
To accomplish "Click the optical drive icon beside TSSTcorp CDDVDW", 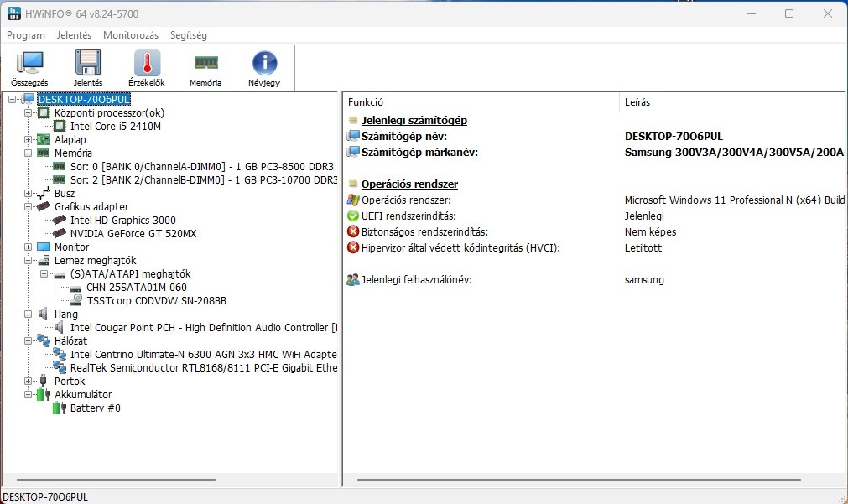I will (77, 301).
